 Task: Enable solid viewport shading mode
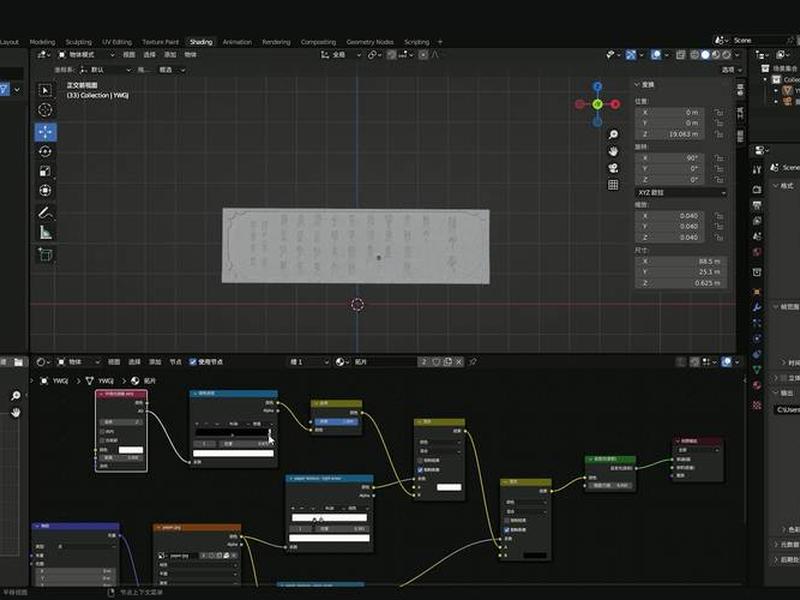click(705, 55)
